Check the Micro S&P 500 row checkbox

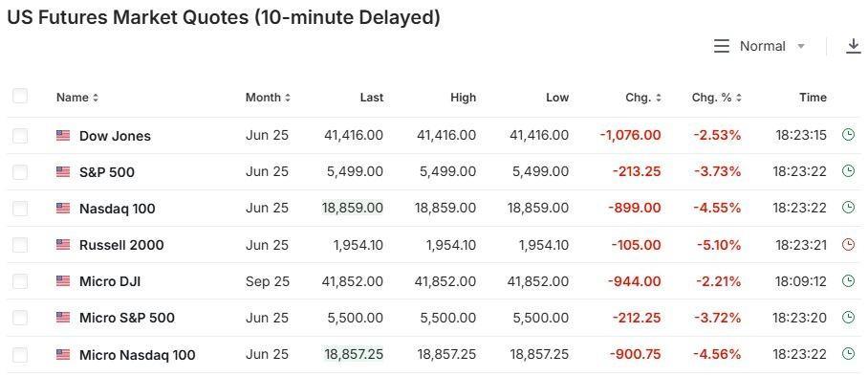20,318
